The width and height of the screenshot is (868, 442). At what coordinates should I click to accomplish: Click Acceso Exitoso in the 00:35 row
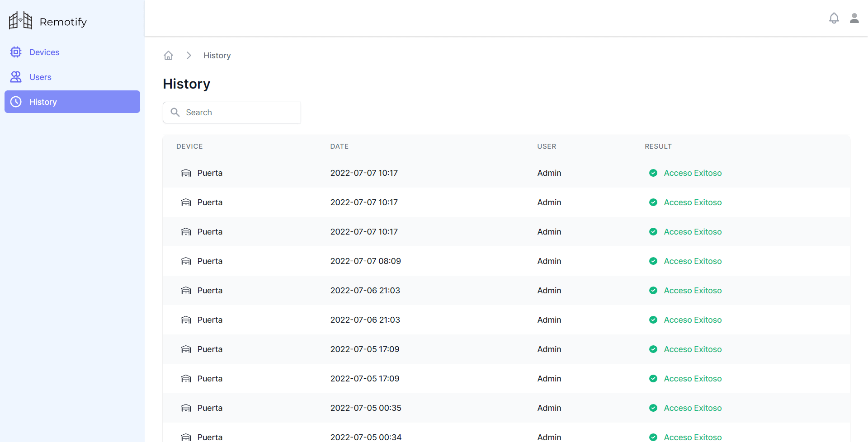point(693,408)
